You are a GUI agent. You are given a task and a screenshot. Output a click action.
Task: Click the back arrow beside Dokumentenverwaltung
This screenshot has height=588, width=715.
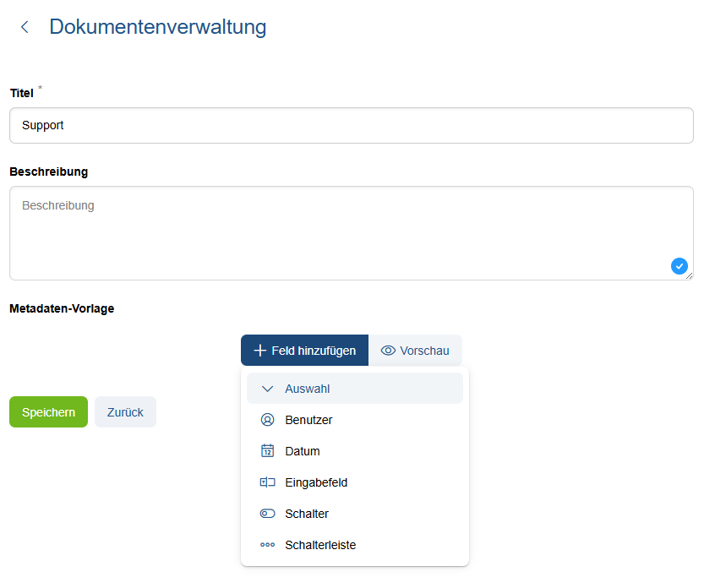[x=25, y=27]
